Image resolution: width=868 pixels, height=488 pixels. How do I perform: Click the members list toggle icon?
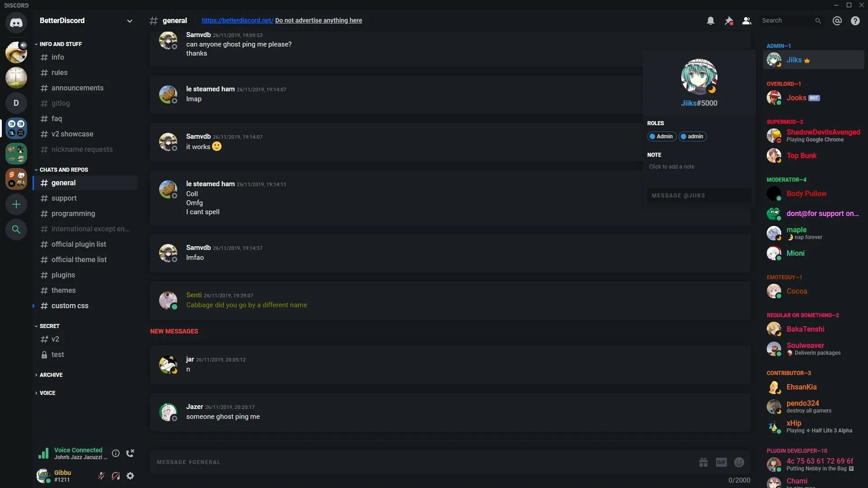(747, 21)
